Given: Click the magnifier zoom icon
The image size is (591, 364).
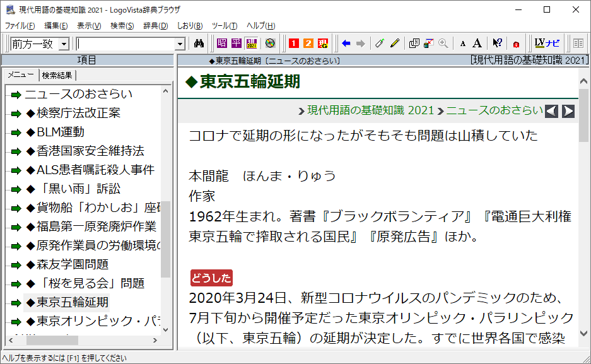Looking at the screenshot, I should (x=443, y=44).
